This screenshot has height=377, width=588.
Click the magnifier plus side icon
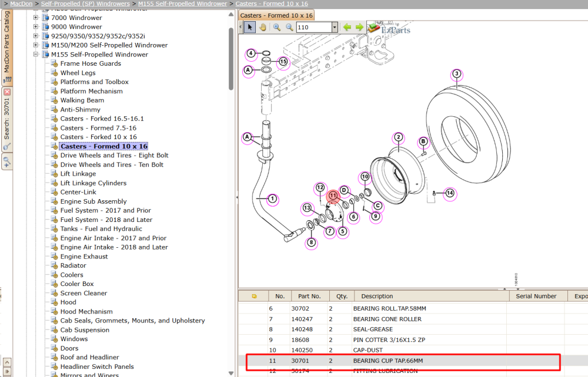(7, 162)
